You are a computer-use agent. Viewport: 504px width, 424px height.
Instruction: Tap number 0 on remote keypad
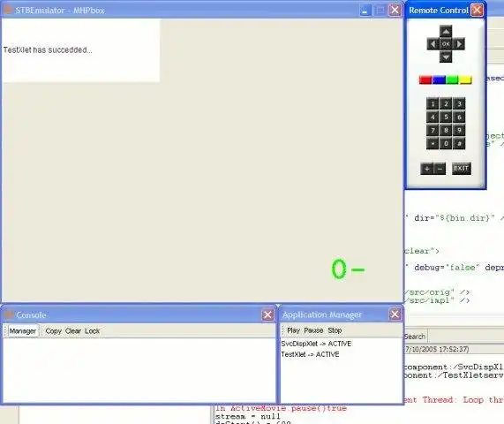[x=446, y=143]
